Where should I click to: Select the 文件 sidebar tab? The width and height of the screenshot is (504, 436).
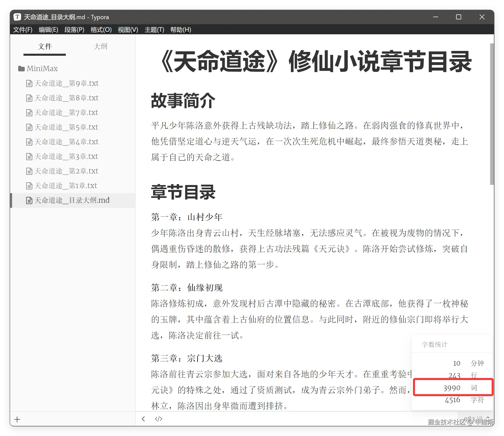45,46
